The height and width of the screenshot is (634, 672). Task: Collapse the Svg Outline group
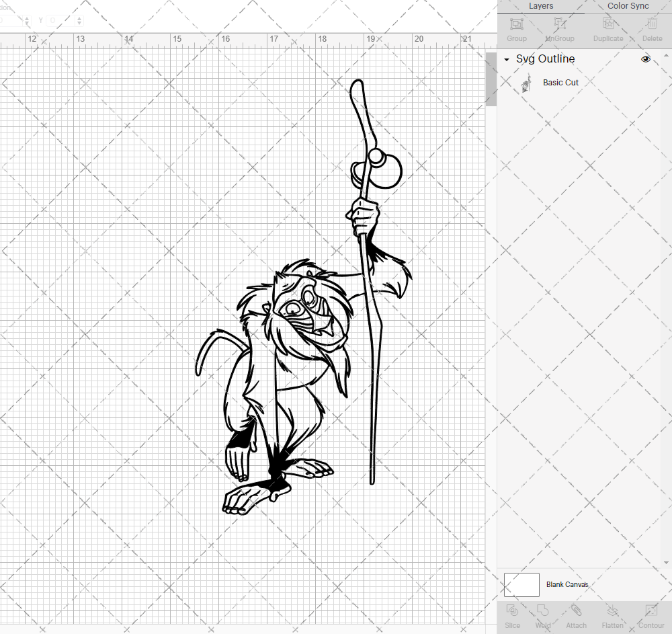(x=506, y=59)
